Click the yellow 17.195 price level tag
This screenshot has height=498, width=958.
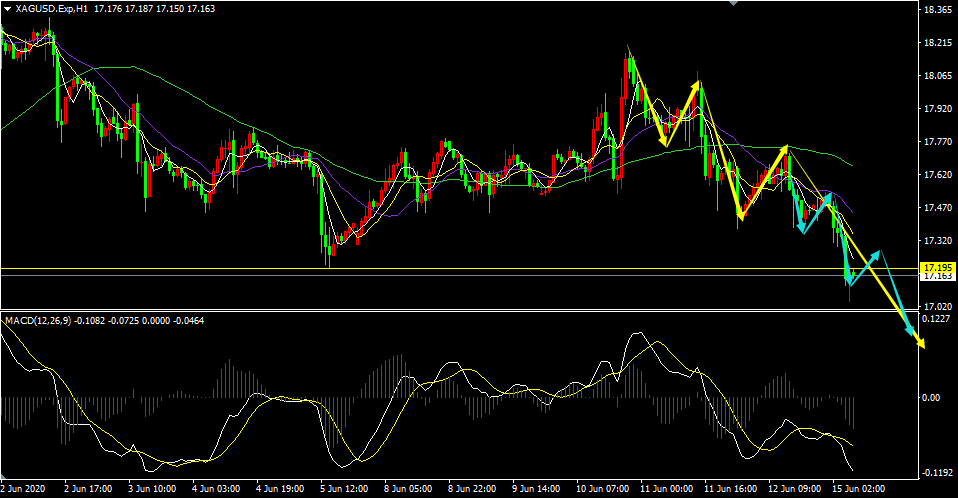tap(938, 268)
